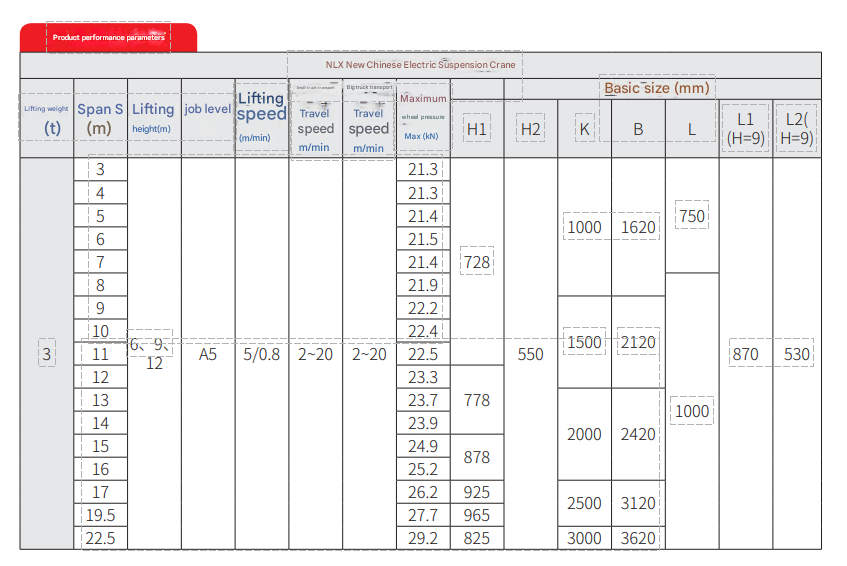847x566 pixels.
Task: Click the 530 value under L2
Action: pos(797,354)
